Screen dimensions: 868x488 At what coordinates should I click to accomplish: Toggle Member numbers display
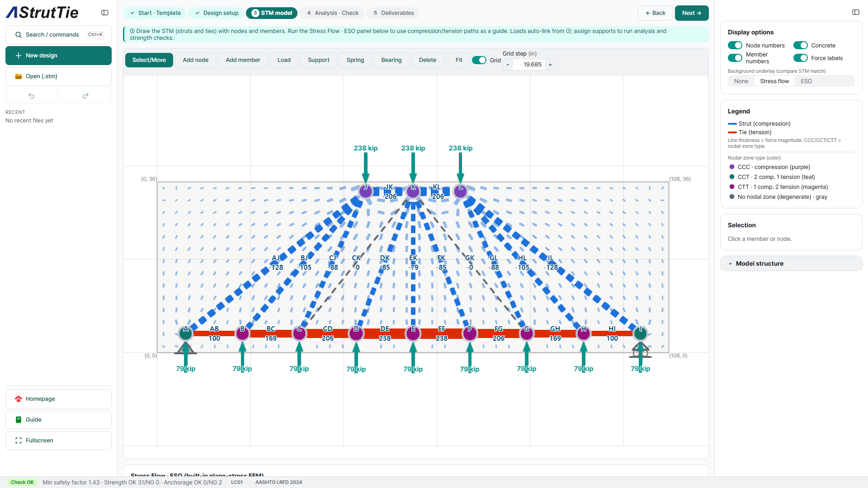[x=735, y=58]
